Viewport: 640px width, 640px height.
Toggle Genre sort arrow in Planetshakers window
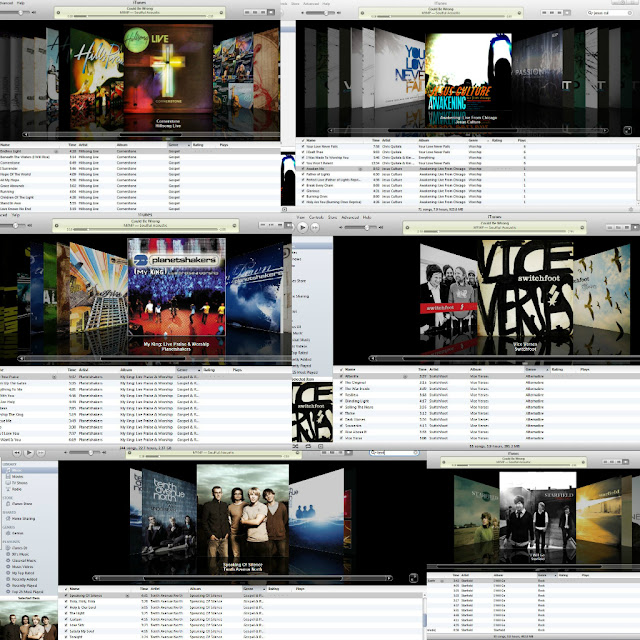199,370
